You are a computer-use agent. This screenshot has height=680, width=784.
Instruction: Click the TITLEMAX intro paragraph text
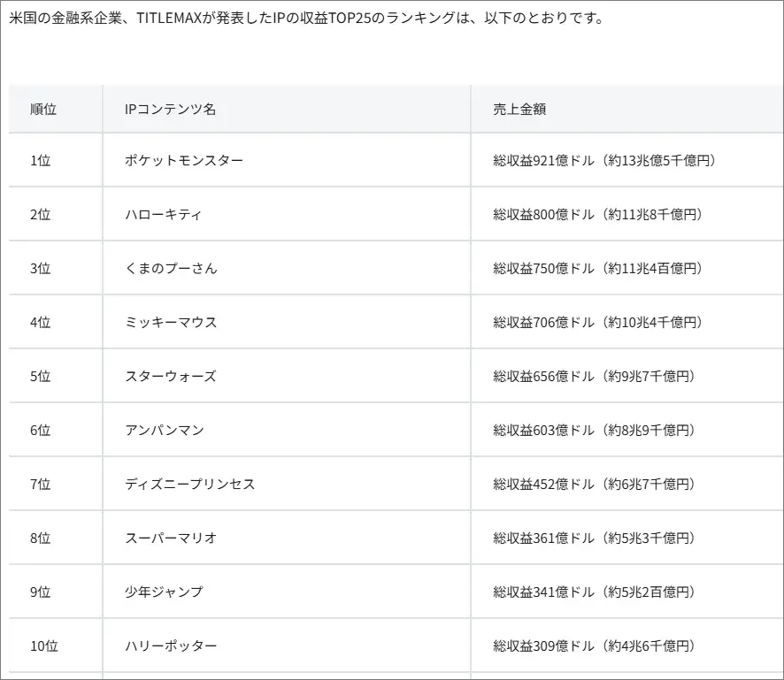point(306,18)
